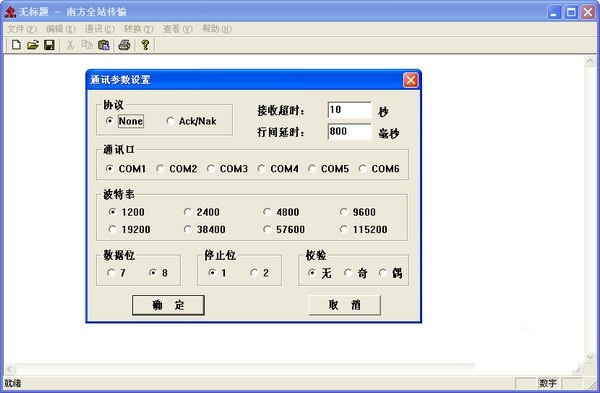Select the None protocol option
The width and height of the screenshot is (600, 393).
124,121
